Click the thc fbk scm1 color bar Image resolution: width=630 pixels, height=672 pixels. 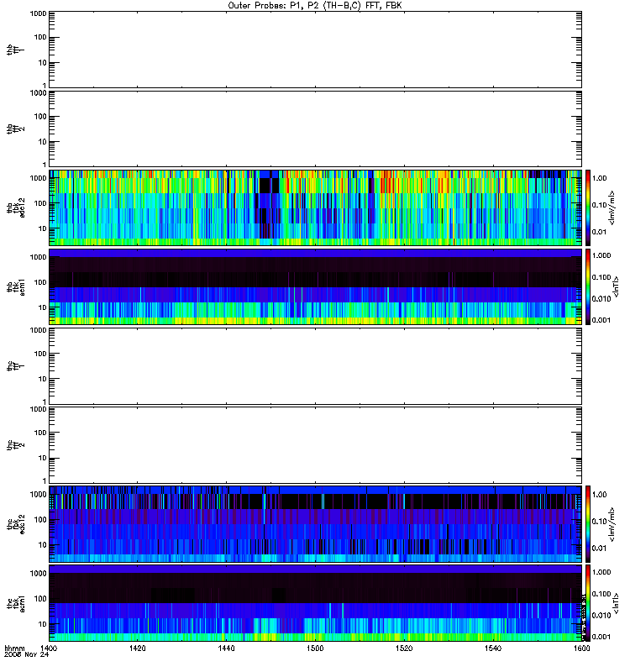pos(588,603)
